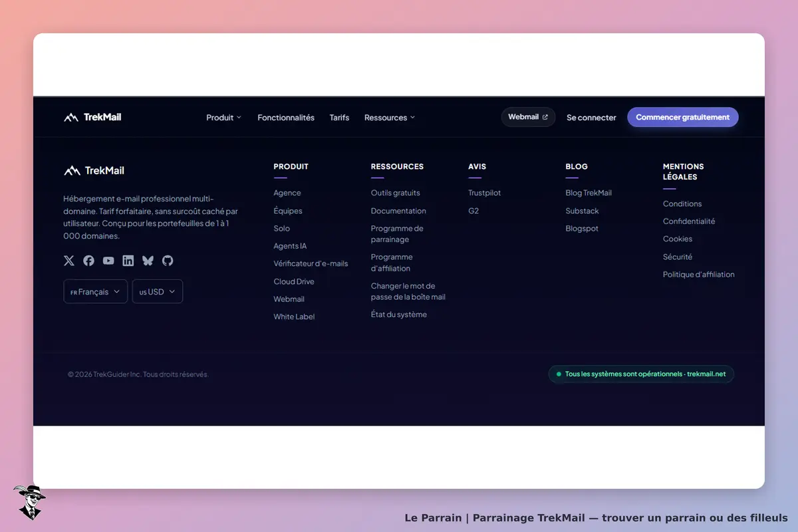The height and width of the screenshot is (532, 798).
Task: Open the Confidentialité link
Action: pyautogui.click(x=689, y=221)
